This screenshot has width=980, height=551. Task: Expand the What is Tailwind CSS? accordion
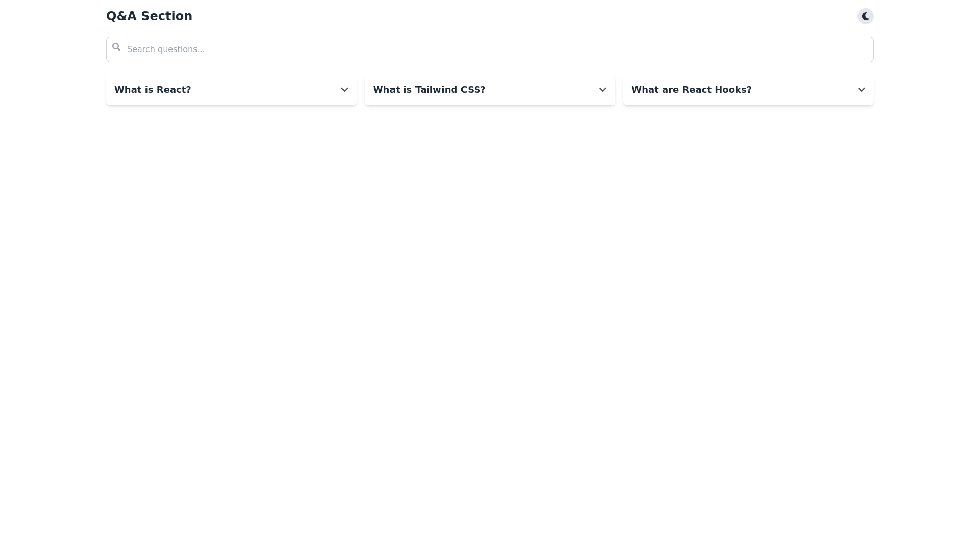(x=489, y=90)
